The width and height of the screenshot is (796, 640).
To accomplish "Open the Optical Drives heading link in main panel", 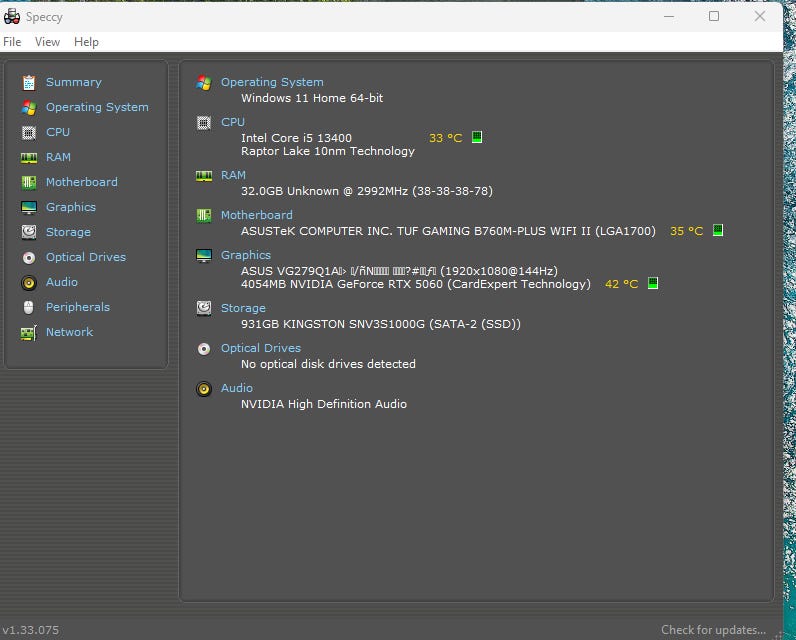I will (261, 348).
